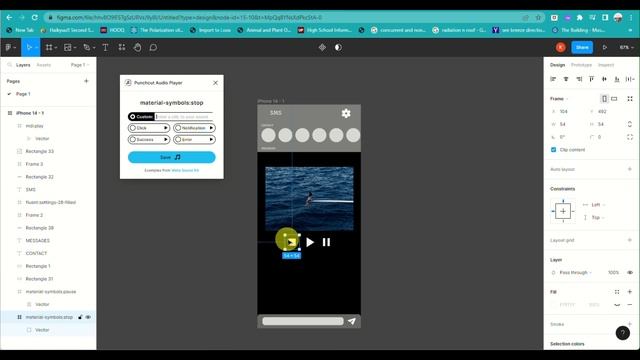Click the Independent corners icon
Viewport: 640px width, 360px height.
click(x=630, y=137)
